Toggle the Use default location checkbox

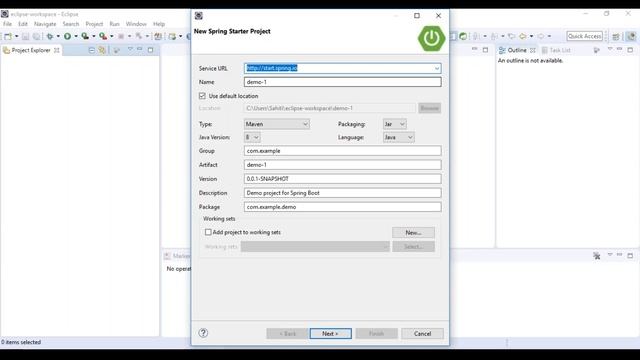click(x=202, y=96)
